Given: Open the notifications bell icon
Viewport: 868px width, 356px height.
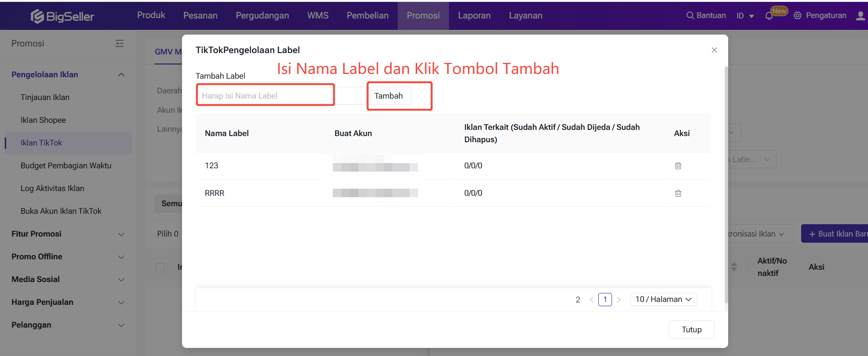Looking at the screenshot, I should click(769, 16).
